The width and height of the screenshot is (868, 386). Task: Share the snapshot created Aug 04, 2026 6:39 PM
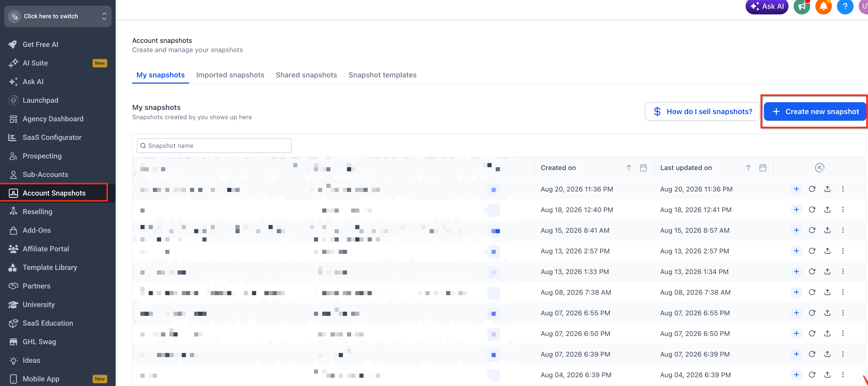point(827,375)
